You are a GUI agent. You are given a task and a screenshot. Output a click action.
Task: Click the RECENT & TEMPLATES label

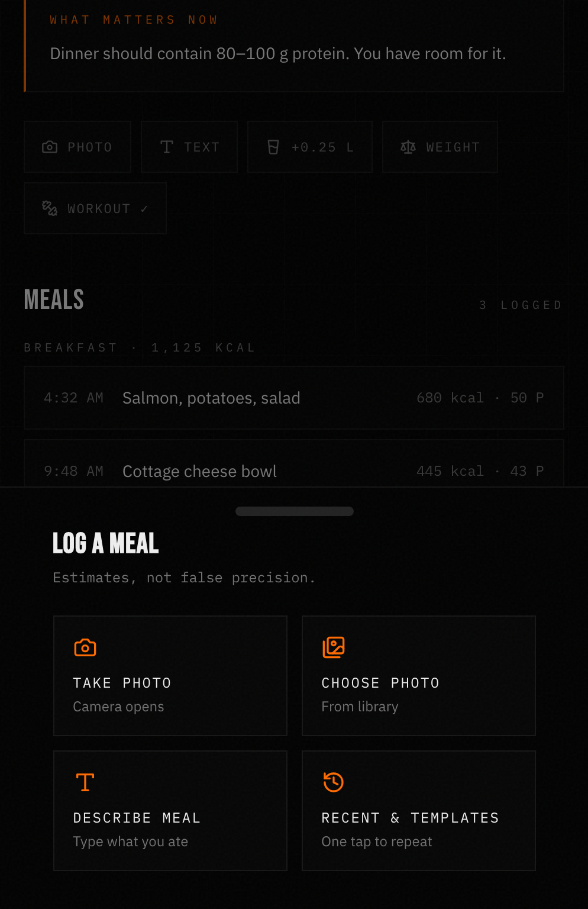411,818
